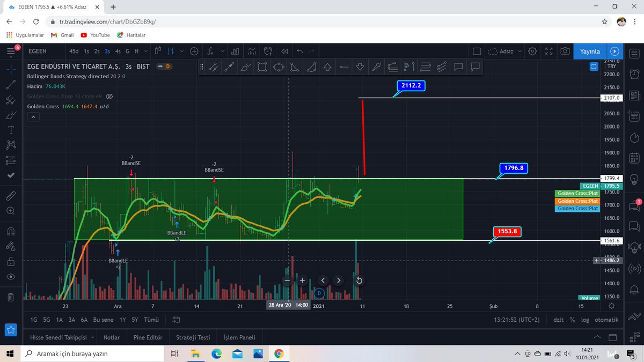Enter fullscreen mode using expand icon
Viewport: 644px width, 362px height.
coord(548,51)
